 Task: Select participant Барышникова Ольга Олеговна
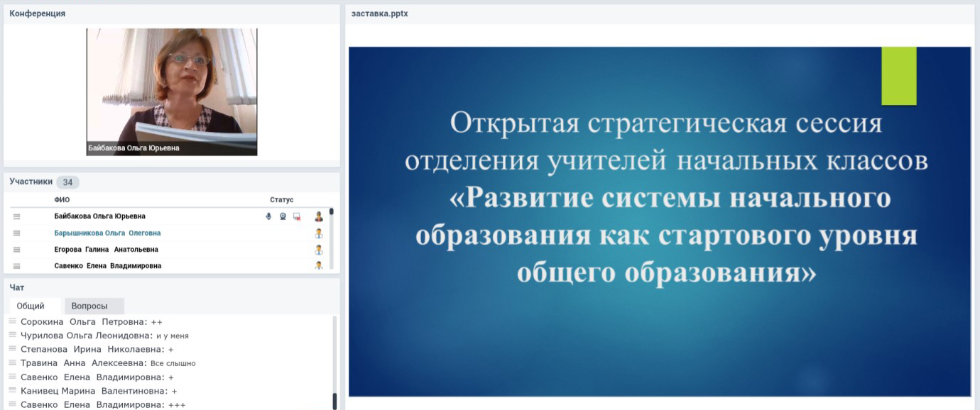click(x=107, y=233)
